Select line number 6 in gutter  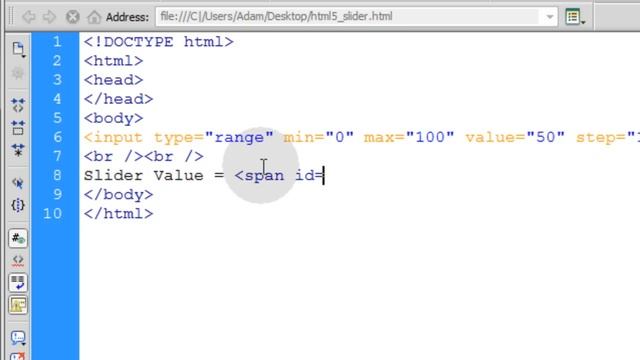(x=57, y=137)
